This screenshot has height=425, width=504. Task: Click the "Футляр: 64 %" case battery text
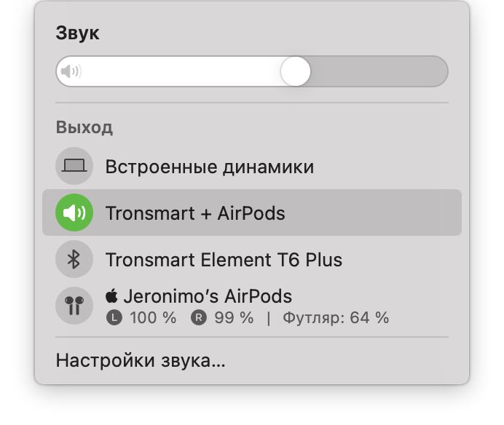point(336,318)
